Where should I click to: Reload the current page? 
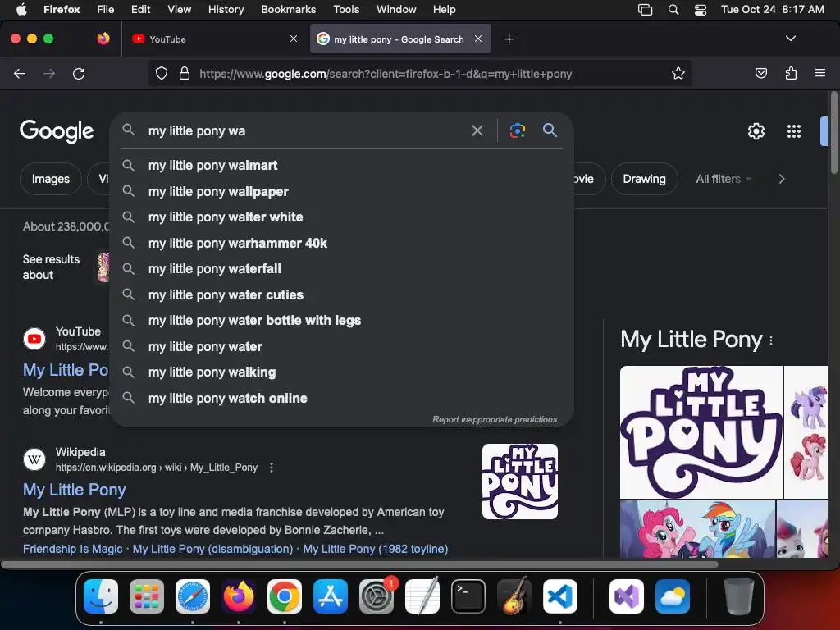79,74
